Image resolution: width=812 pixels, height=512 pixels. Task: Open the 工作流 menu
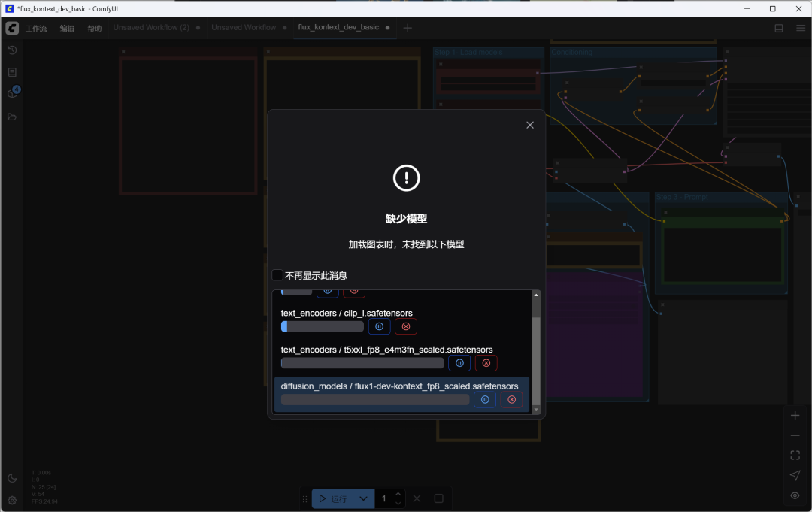(36, 29)
